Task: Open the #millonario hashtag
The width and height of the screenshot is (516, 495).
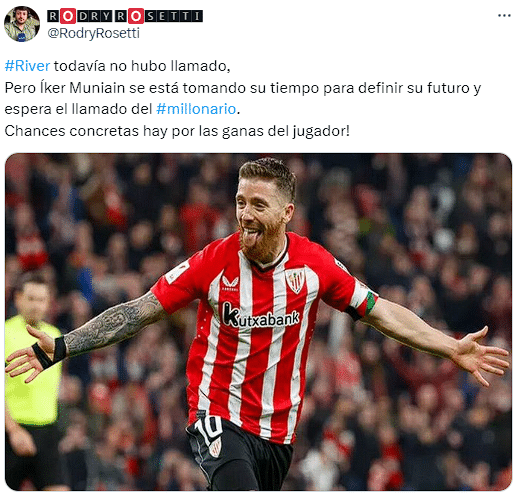Action: tap(196, 109)
